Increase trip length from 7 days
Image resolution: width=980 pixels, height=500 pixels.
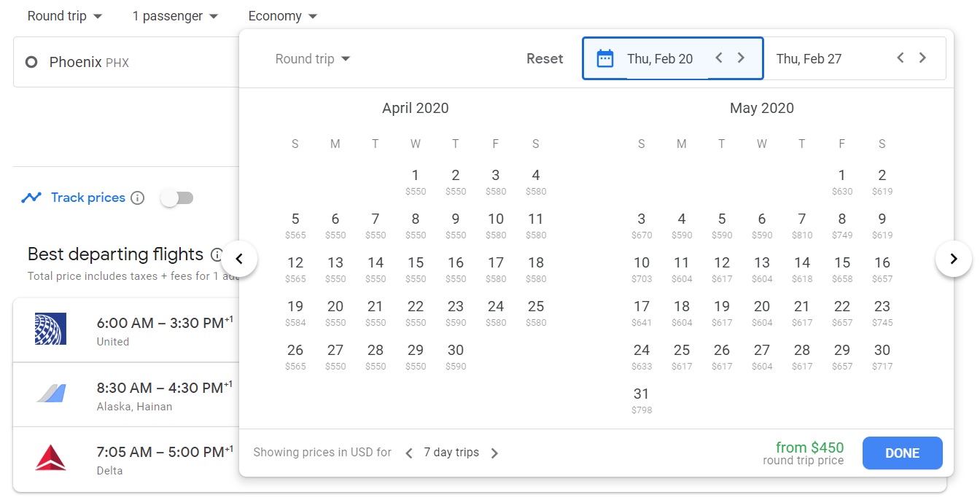494,453
